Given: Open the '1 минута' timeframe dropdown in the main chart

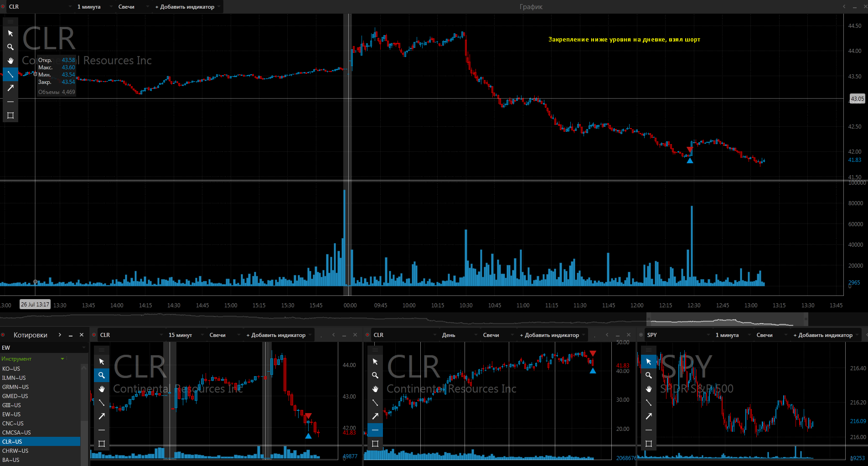Looking at the screenshot, I should (94, 7).
